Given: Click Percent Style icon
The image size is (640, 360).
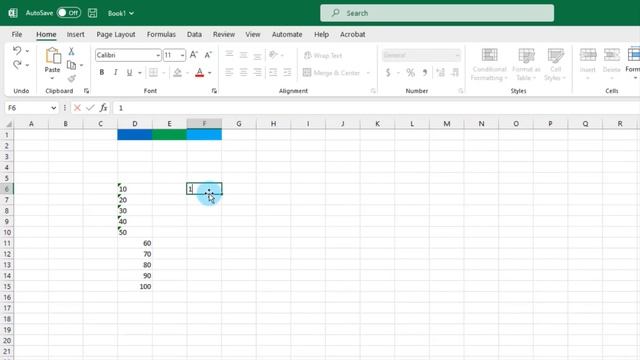Looking at the screenshot, I should point(411,73).
